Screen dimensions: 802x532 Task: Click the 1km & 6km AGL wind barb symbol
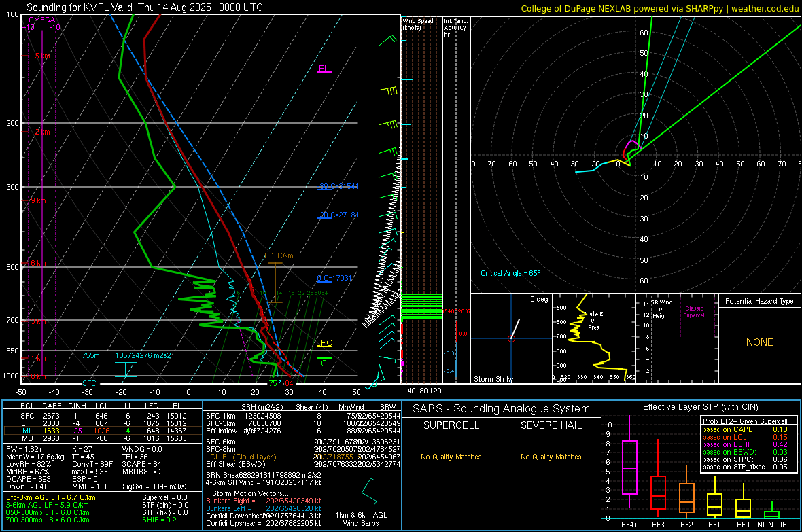(x=368, y=491)
